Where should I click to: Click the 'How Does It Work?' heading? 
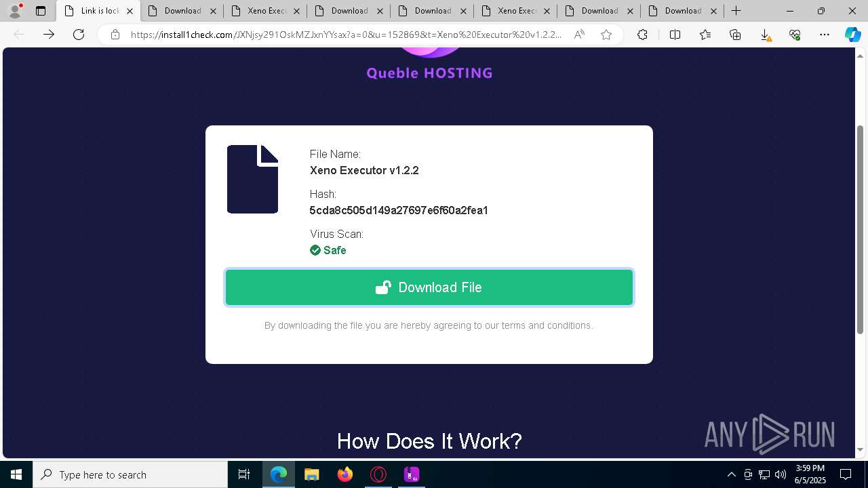[429, 441]
